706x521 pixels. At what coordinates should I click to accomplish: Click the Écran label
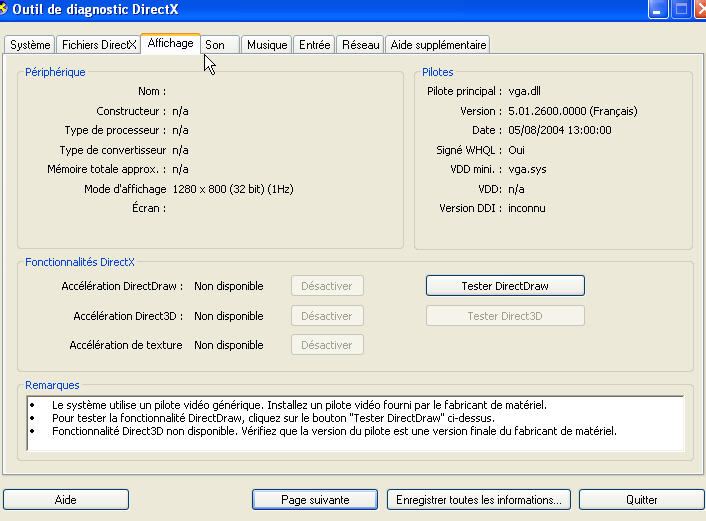[149, 208]
